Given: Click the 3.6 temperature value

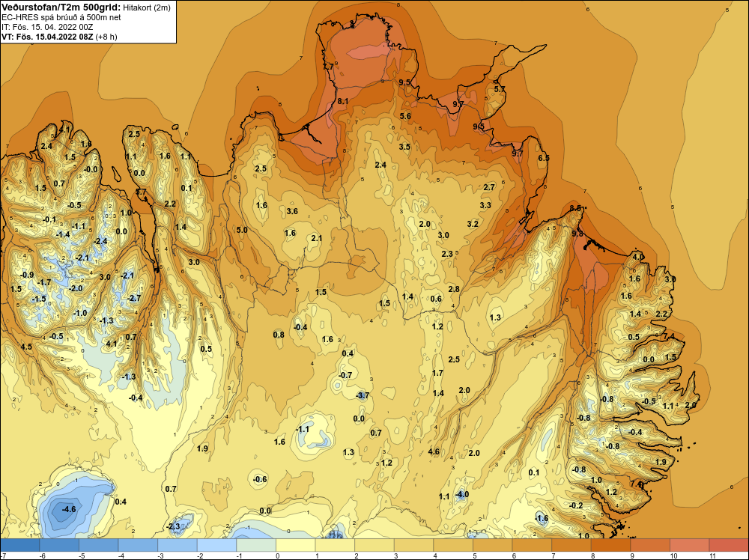Looking at the screenshot, I should tap(292, 211).
